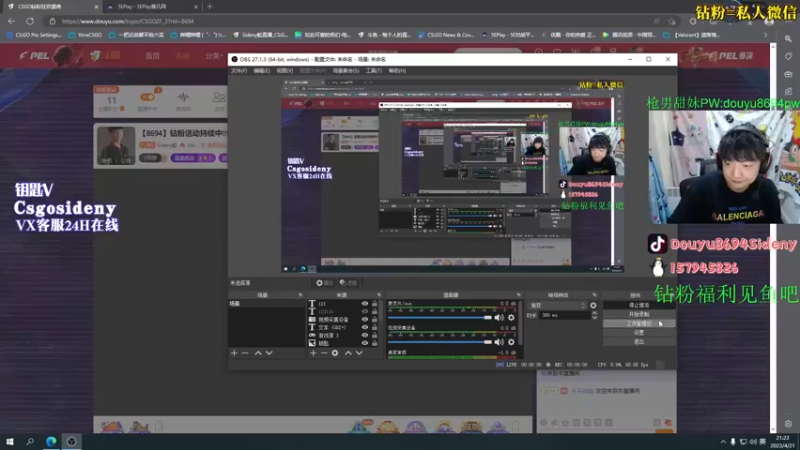Click the 停止推流 stop streaming button
Screen dimensions: 800x450
639,305
